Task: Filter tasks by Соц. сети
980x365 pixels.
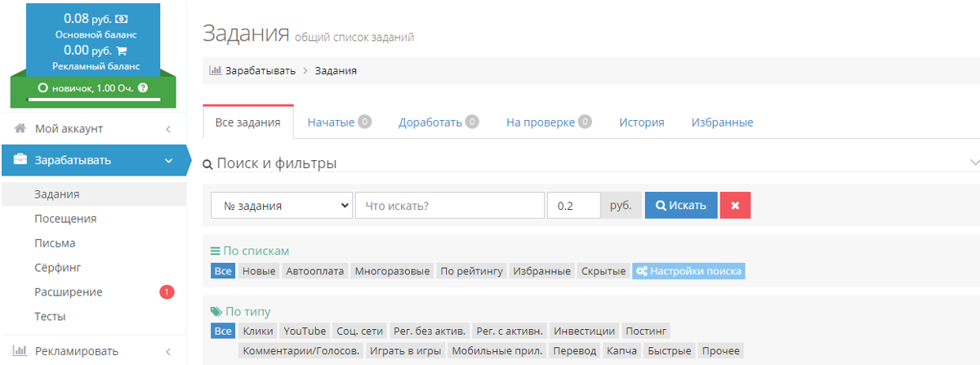Action: tap(359, 331)
